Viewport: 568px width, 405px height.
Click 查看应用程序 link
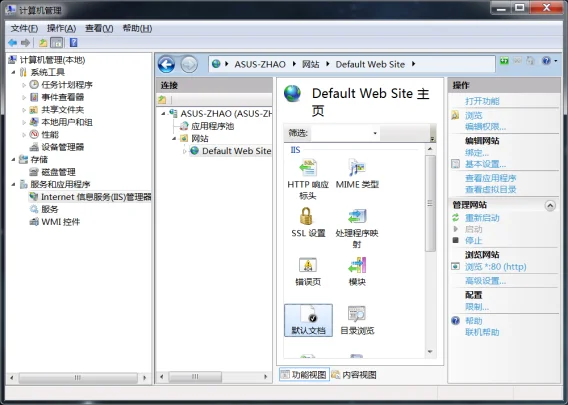coord(490,178)
